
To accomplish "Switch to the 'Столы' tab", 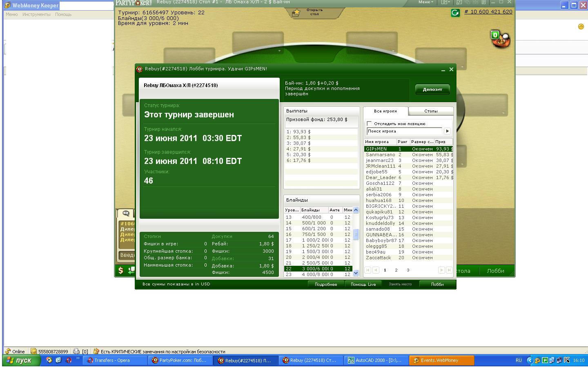I will 431,111.
